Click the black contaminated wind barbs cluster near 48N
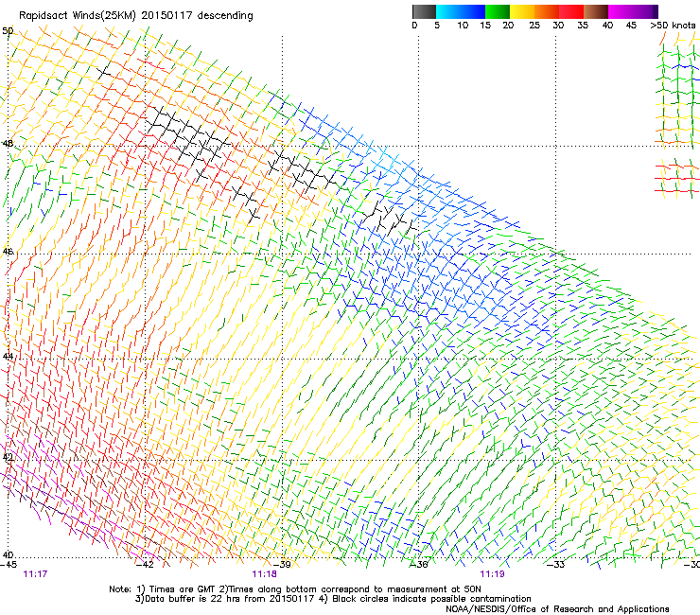The width and height of the screenshot is (700, 615). tap(187, 136)
